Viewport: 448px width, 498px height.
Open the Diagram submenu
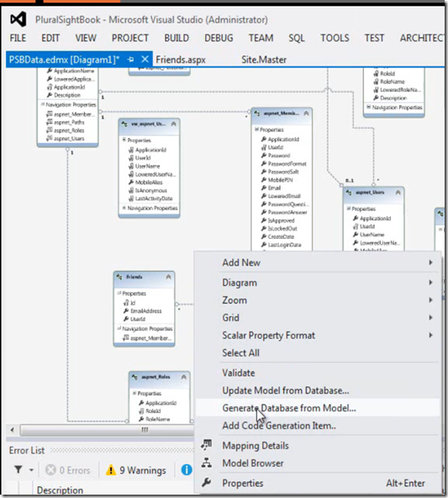pos(318,283)
